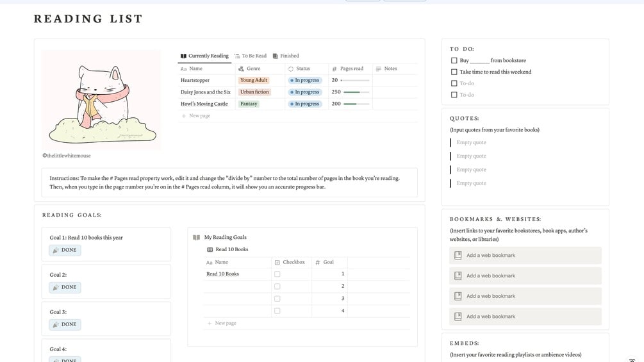Click the Status column header icon

(291, 69)
